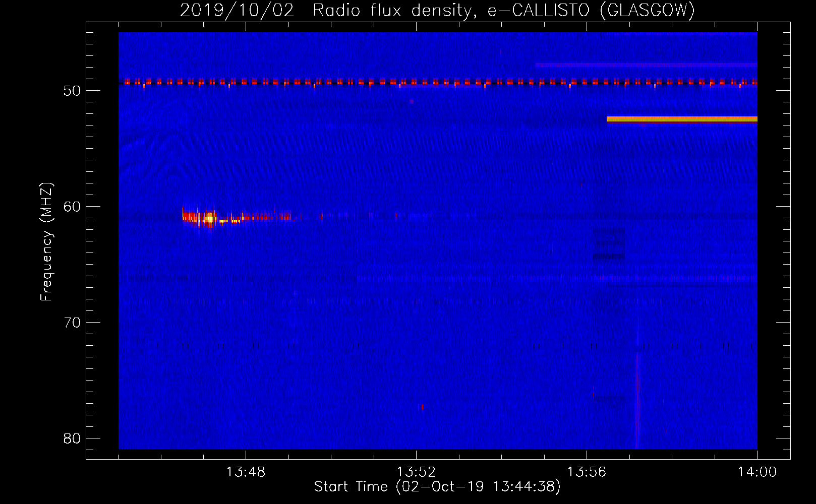Click the light blue horizontal band near 66 MHz
This screenshot has height=504, width=816.
[x=557, y=278]
